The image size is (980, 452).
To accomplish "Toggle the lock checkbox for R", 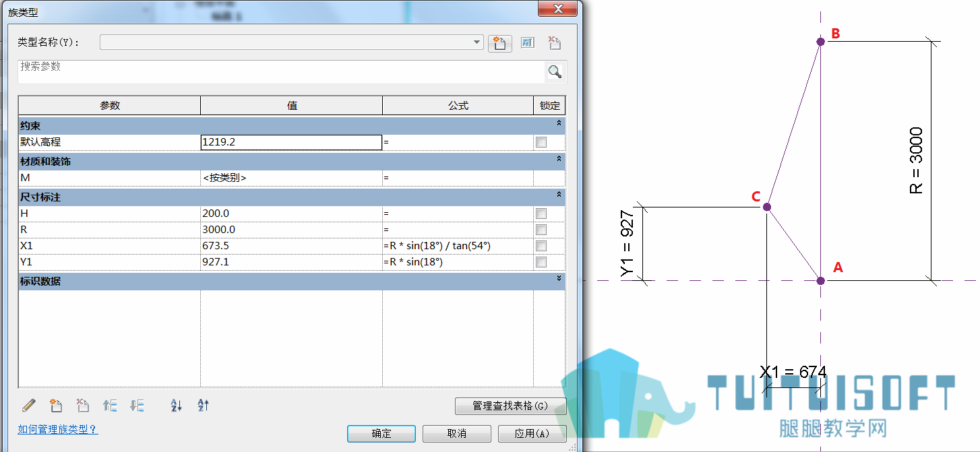I will point(541,230).
